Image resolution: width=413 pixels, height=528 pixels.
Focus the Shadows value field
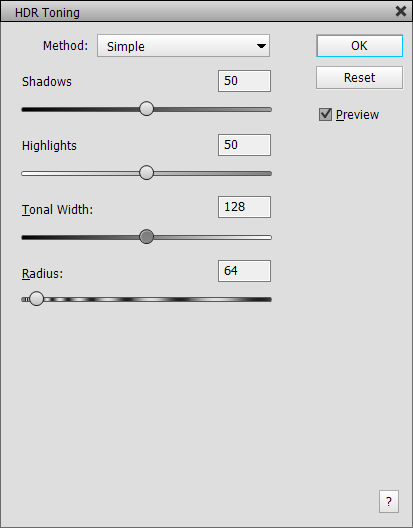[244, 81]
